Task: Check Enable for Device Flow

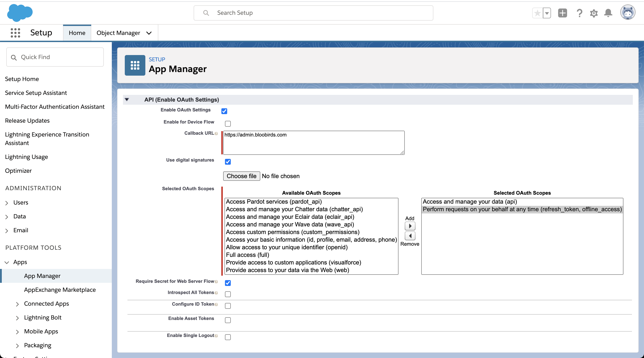Action: coord(228,124)
